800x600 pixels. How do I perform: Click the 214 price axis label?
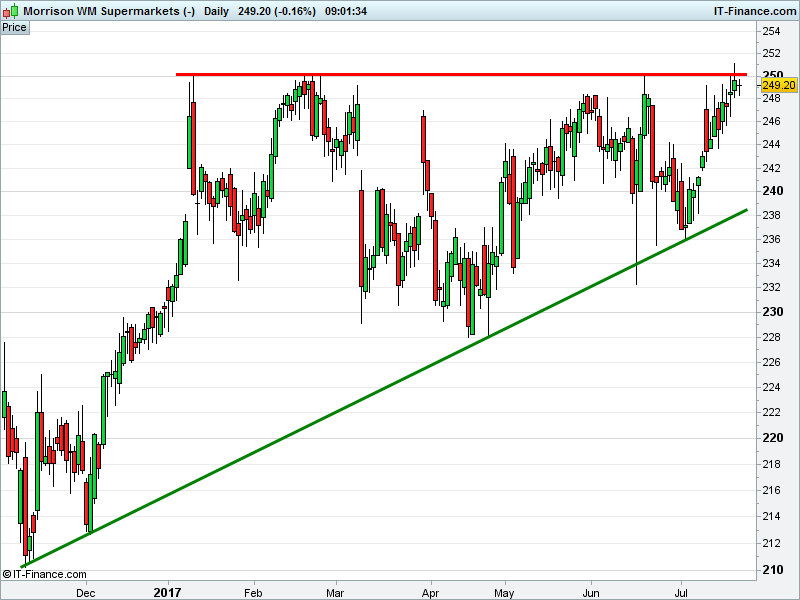pos(771,516)
